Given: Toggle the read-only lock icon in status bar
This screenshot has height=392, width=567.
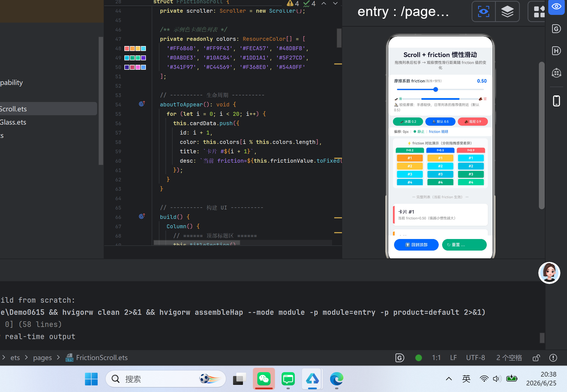Looking at the screenshot, I should (536, 358).
